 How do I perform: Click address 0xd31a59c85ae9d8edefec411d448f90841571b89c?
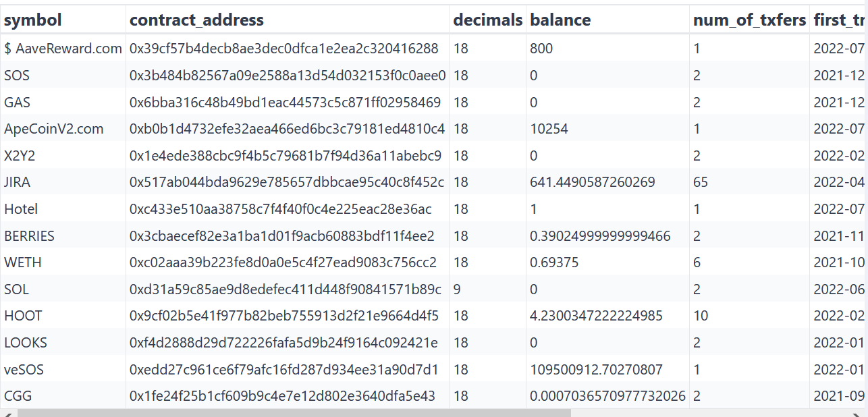pyautogui.click(x=286, y=289)
